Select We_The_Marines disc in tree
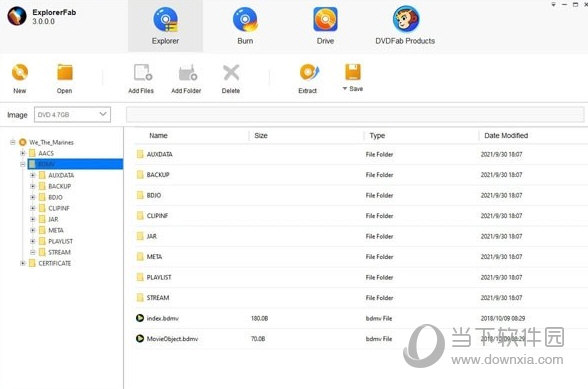This screenshot has height=389, width=588. point(51,142)
